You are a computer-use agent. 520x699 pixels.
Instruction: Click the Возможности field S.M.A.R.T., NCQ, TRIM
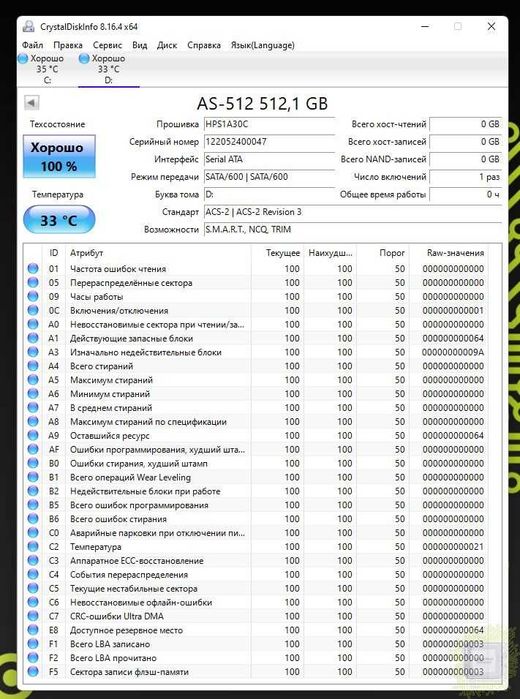coord(353,229)
